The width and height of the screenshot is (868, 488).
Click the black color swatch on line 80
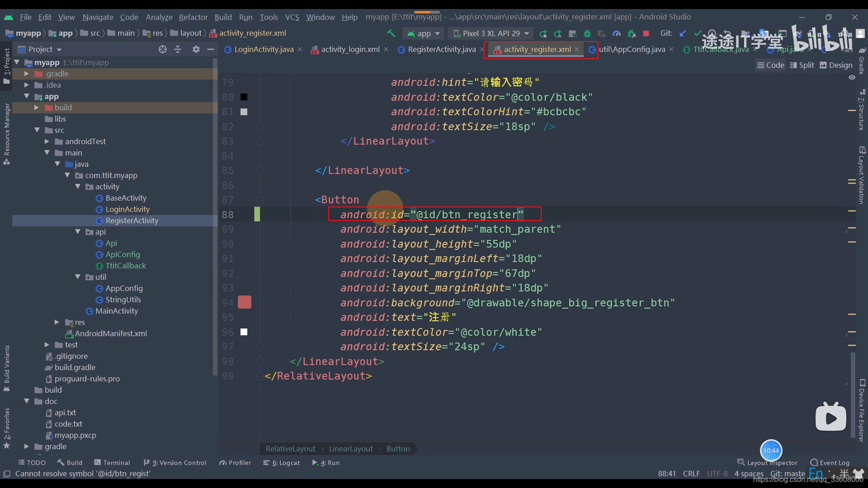(x=244, y=97)
